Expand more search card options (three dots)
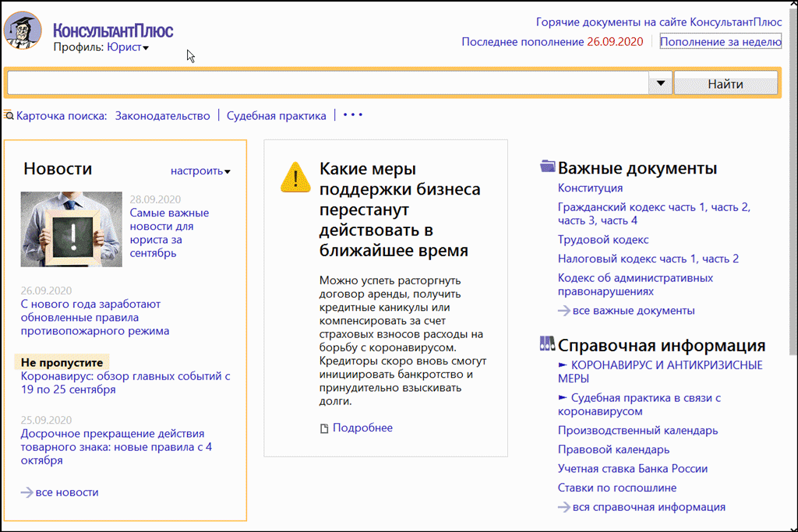This screenshot has height=532, width=798. [353, 115]
